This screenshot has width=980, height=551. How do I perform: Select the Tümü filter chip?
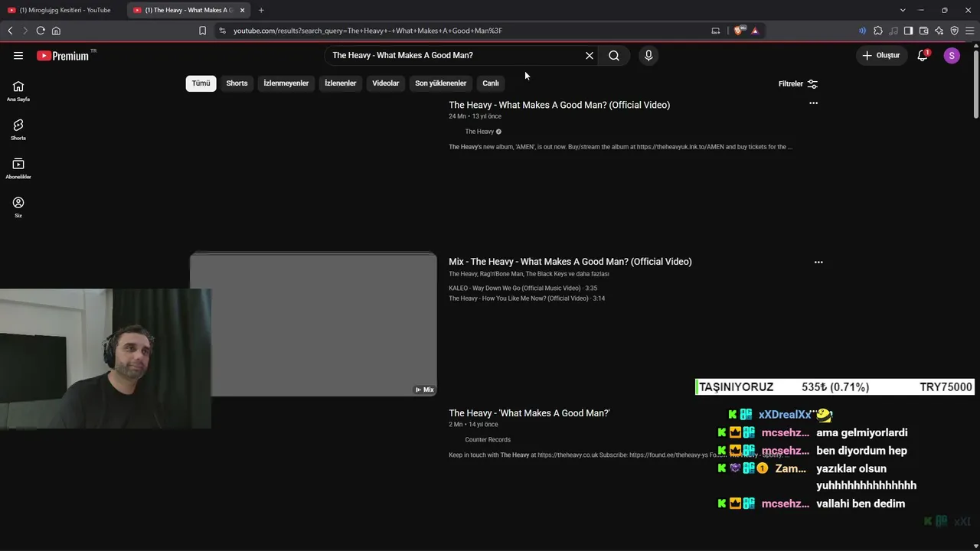coord(201,83)
